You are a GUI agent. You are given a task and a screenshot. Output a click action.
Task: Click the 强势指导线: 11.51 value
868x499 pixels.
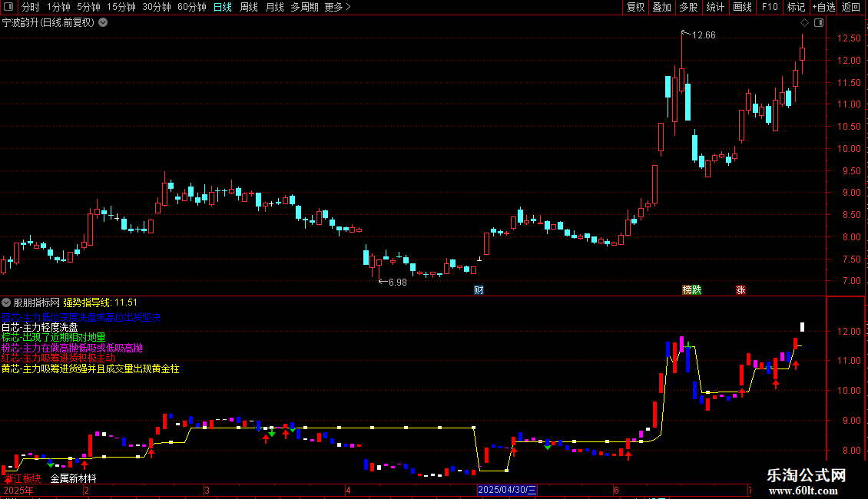pos(100,302)
